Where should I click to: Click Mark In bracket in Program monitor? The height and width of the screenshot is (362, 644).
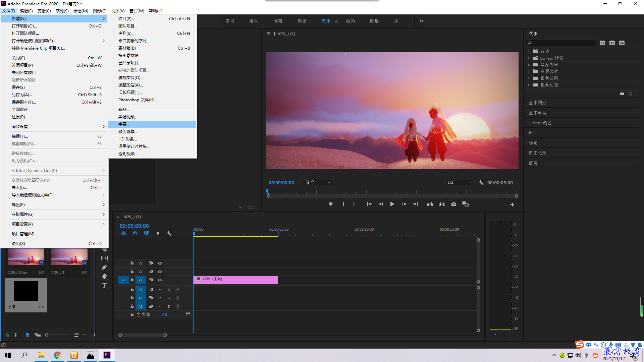pos(343,204)
